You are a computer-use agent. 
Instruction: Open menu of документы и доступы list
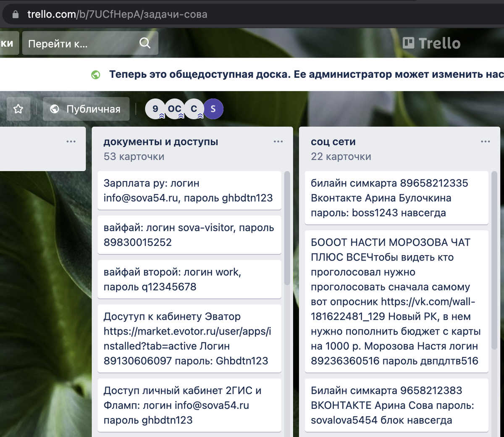click(278, 142)
